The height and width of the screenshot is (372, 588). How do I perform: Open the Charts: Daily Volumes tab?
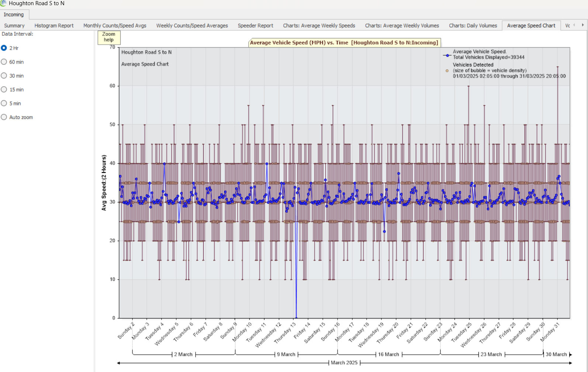click(x=473, y=25)
